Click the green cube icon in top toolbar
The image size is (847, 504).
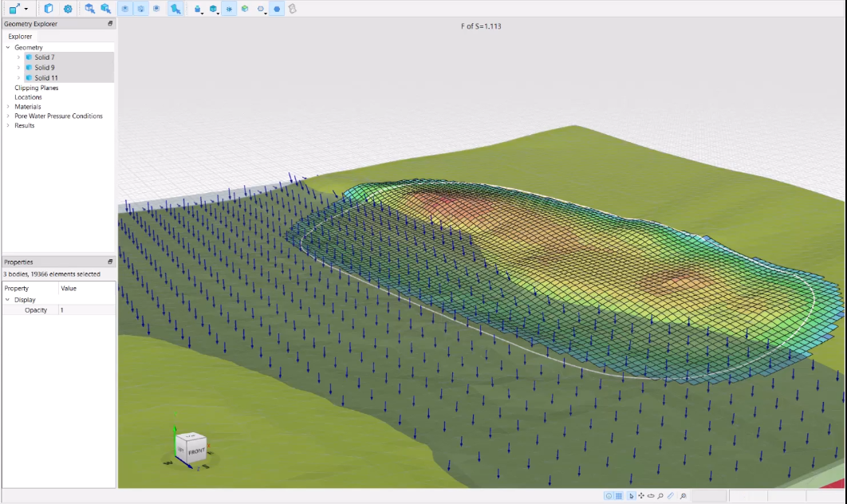[245, 9]
